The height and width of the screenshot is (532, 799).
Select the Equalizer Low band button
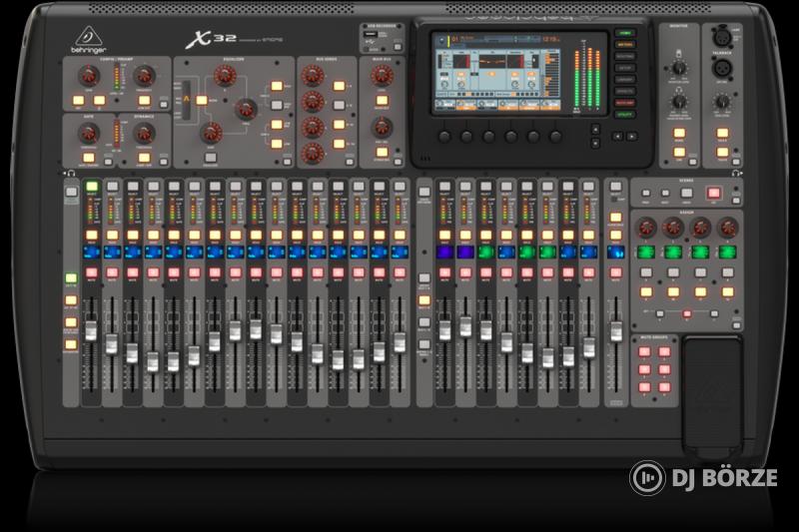277,144
